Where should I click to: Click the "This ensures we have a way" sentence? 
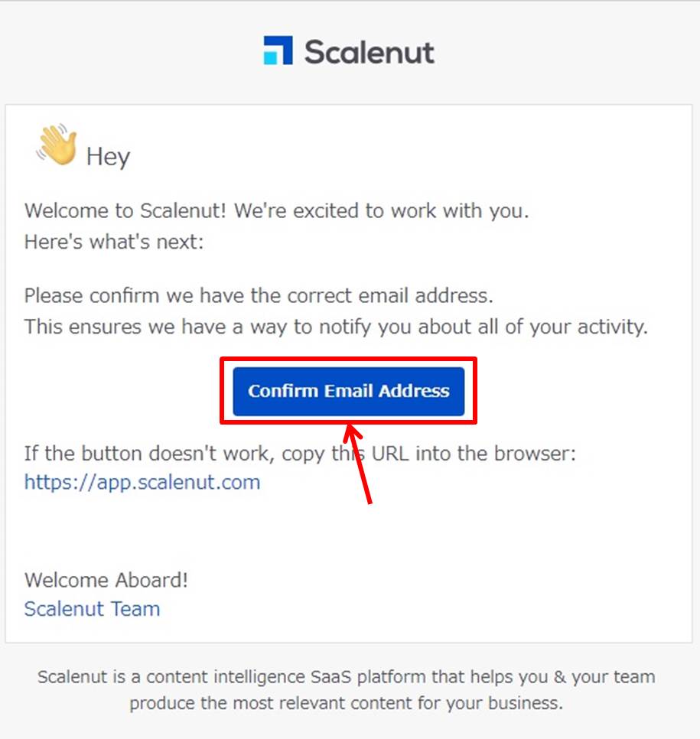[336, 327]
